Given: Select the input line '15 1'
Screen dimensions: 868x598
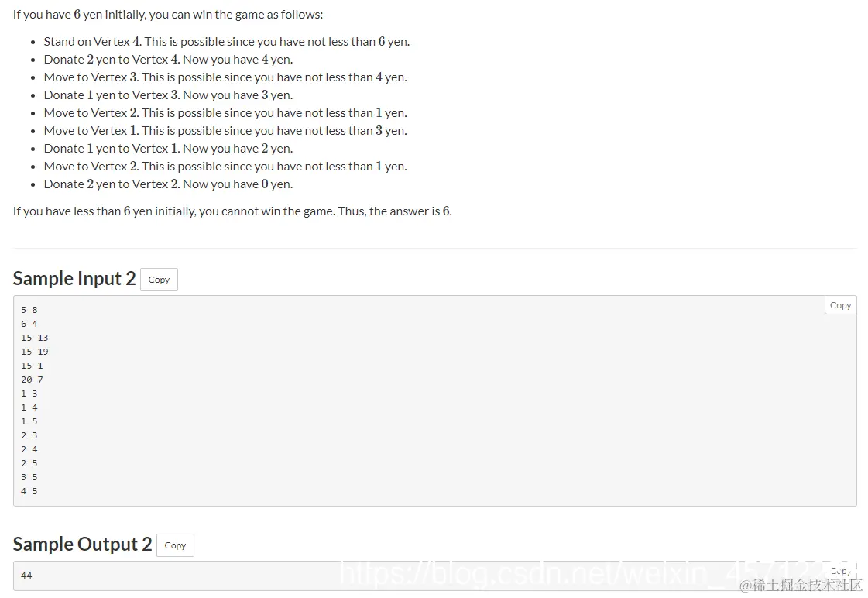Looking at the screenshot, I should click(32, 366).
